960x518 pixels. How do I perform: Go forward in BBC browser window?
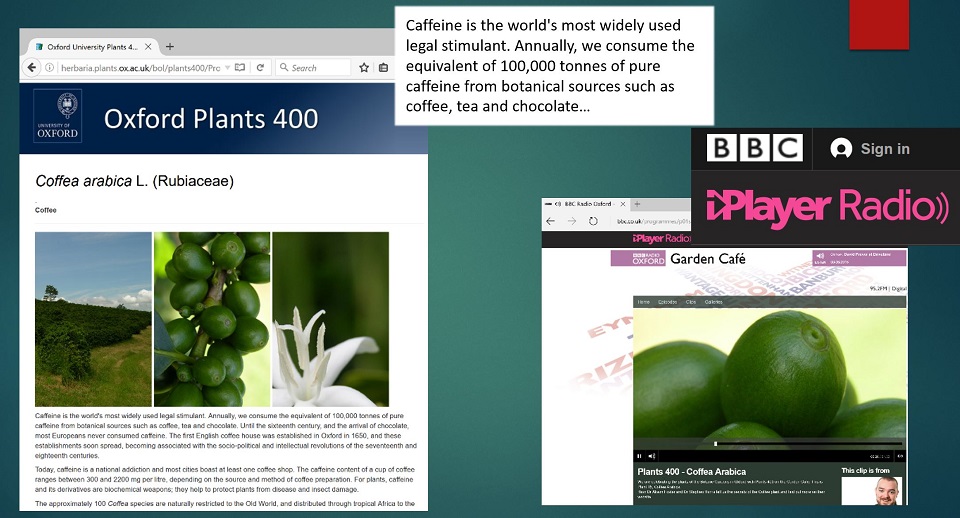572,221
